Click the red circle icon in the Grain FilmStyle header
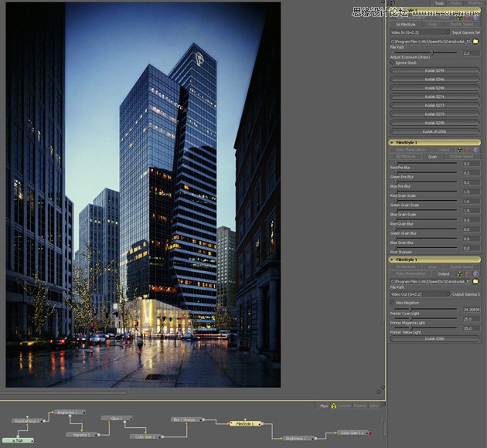The image size is (487, 448). point(468,150)
